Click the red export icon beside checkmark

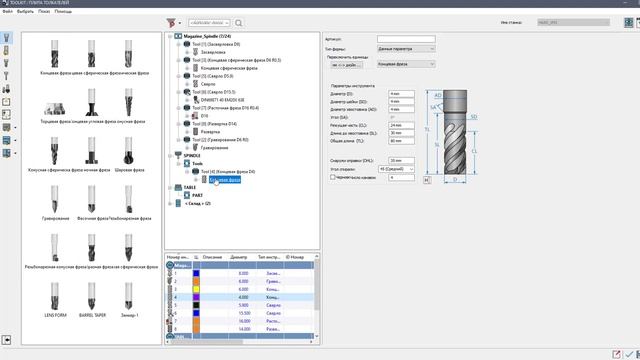coord(616,354)
